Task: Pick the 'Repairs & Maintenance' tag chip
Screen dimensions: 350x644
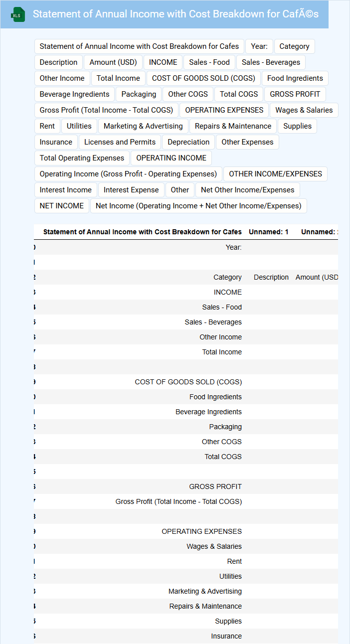Action: 233,126
